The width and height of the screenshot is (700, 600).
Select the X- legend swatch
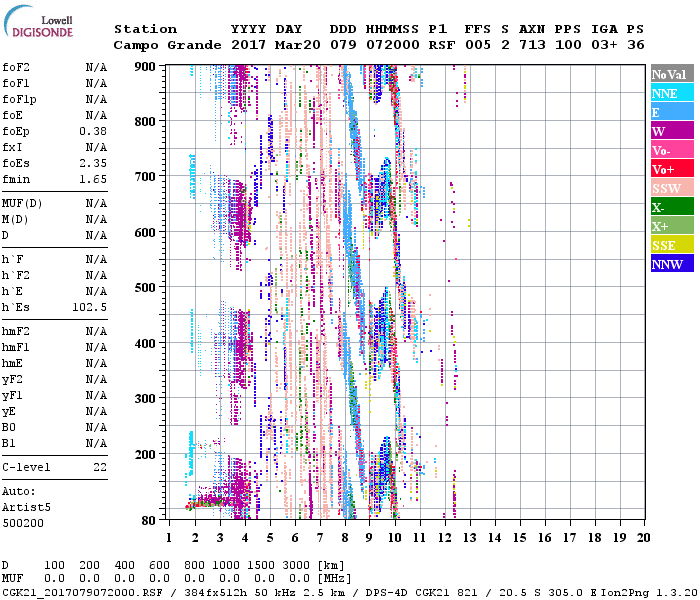tap(672, 207)
